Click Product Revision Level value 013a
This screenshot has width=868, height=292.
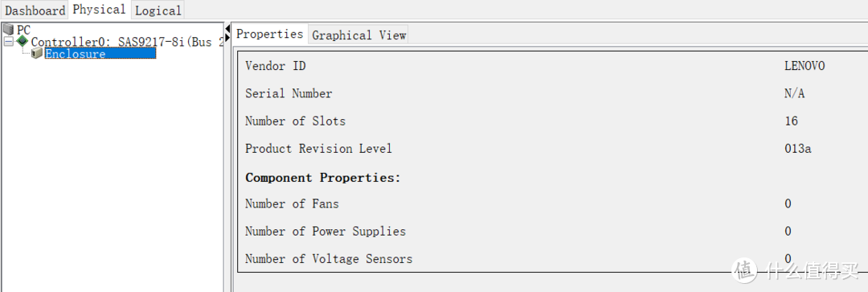798,149
